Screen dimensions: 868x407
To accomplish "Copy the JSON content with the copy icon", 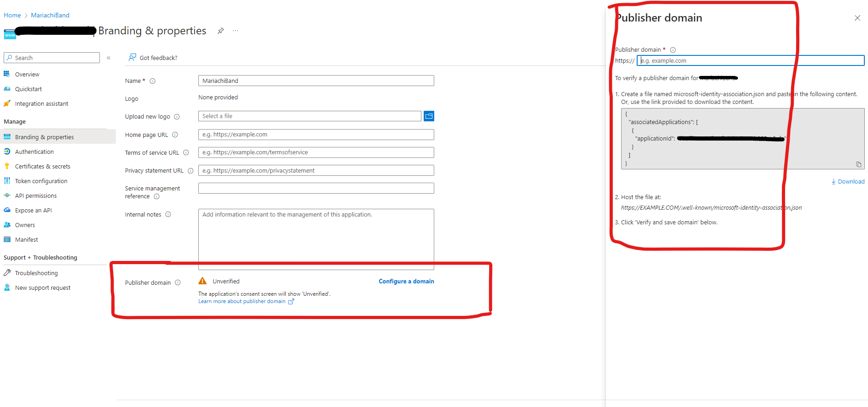I will tap(859, 164).
